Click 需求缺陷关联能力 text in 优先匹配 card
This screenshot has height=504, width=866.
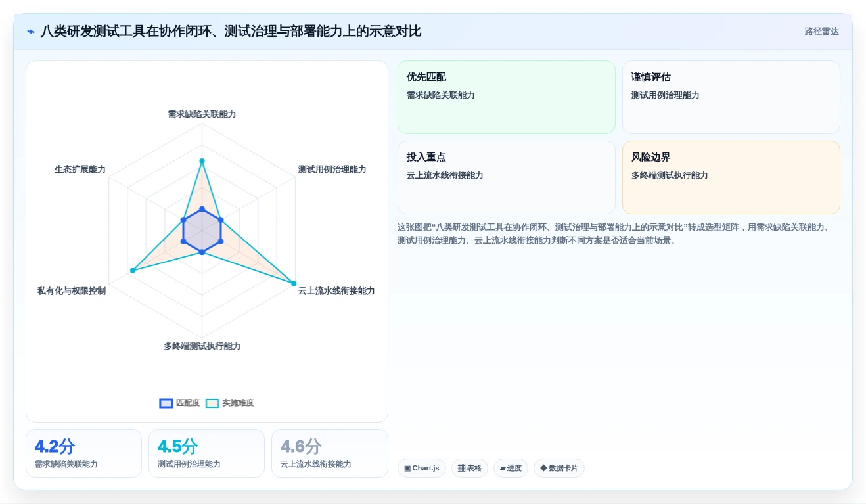point(441,95)
